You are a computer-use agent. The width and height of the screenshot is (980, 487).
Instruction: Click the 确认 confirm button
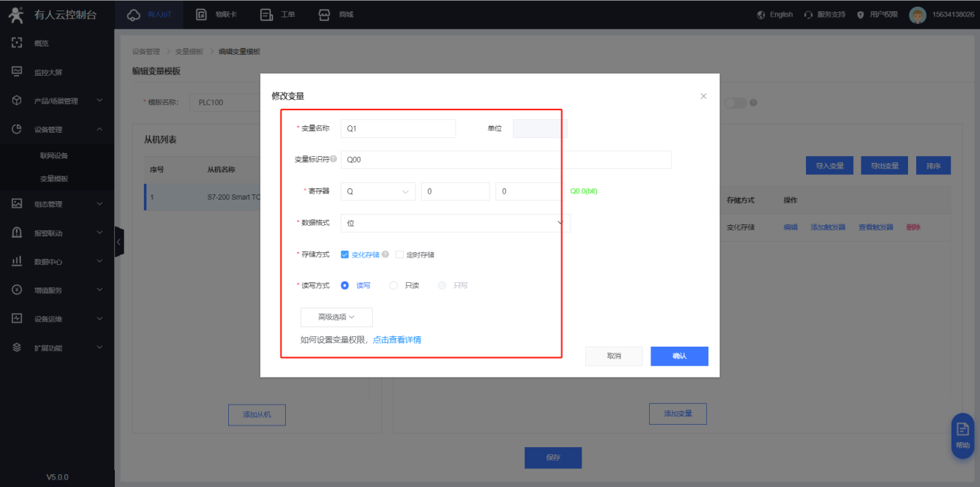(679, 356)
